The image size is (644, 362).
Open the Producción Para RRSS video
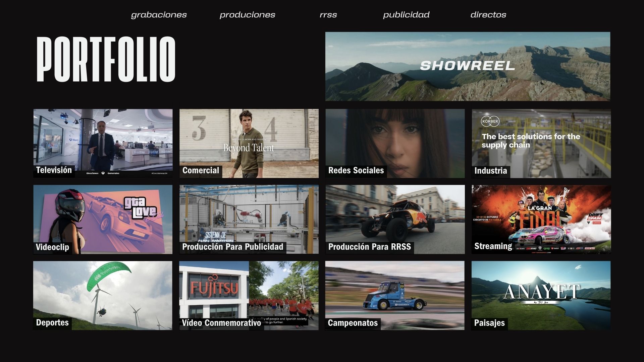pos(394,220)
